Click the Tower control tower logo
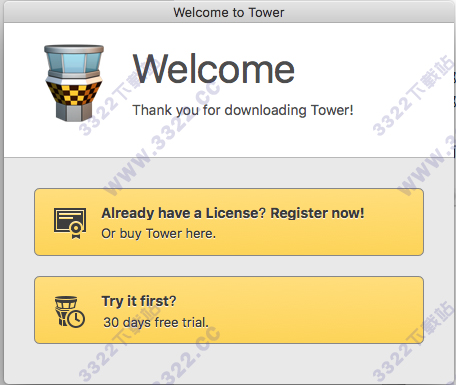456x385 pixels. 74,83
